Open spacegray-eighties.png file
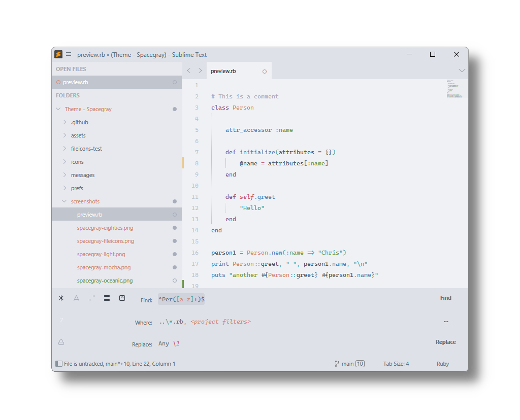The height and width of the screenshot is (420, 520). (x=105, y=228)
